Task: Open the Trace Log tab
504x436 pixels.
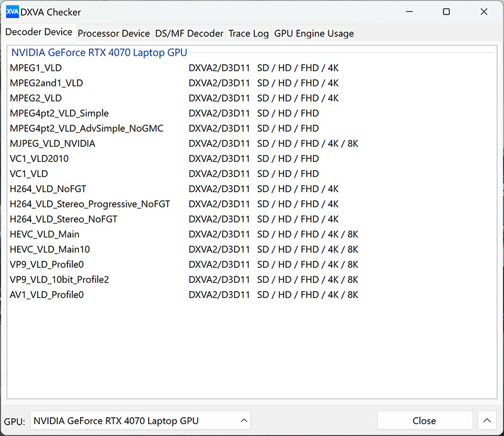Action: (x=248, y=33)
